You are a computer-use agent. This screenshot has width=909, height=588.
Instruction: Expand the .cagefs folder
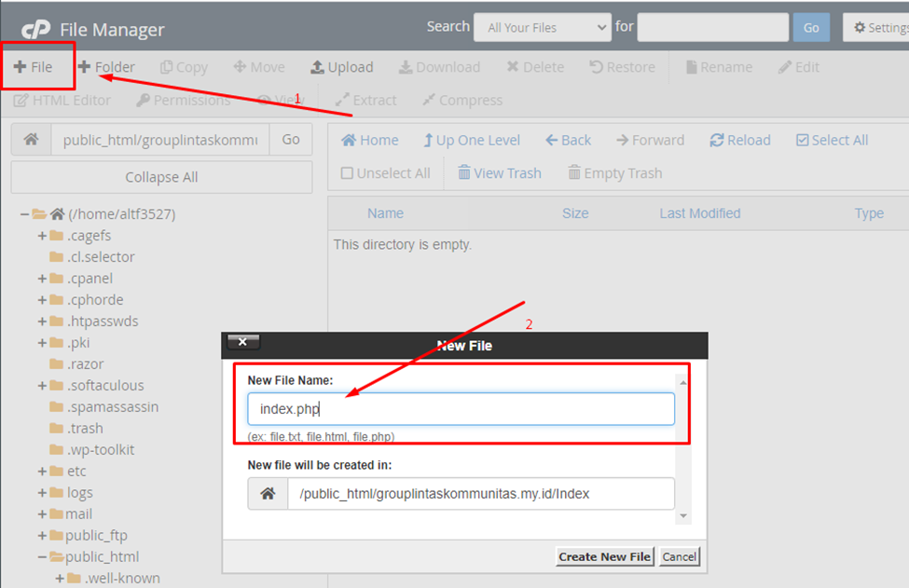pyautogui.click(x=42, y=236)
